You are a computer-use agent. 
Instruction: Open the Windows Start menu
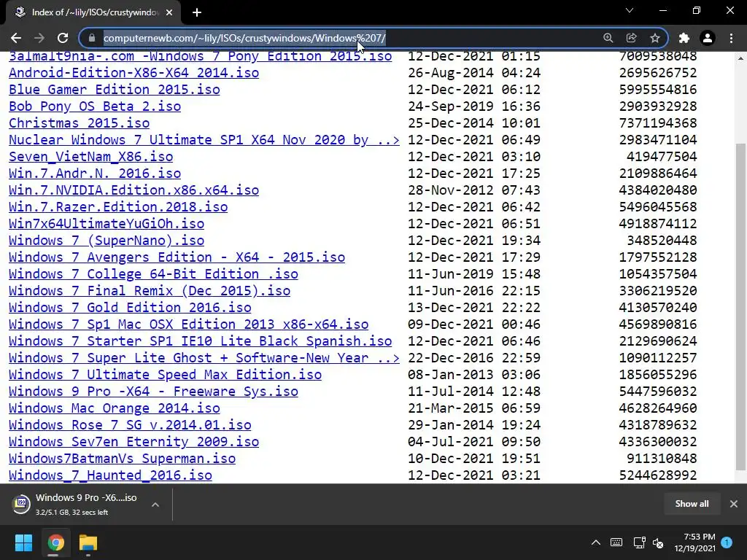pos(23,542)
